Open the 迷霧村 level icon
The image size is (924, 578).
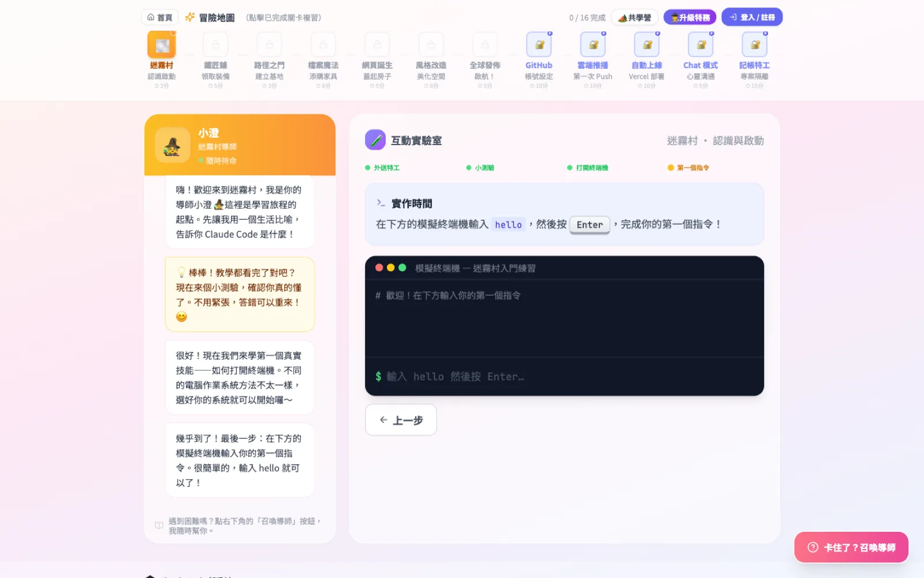point(162,45)
